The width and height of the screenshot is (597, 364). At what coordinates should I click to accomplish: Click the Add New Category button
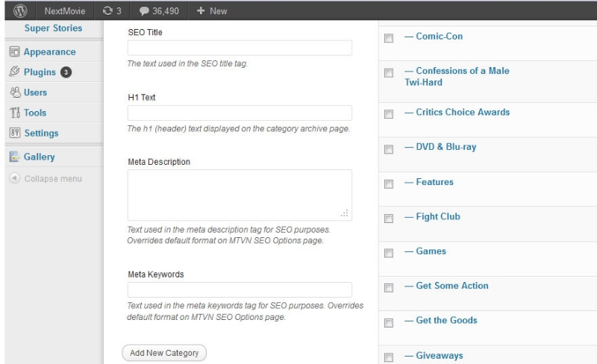(164, 353)
